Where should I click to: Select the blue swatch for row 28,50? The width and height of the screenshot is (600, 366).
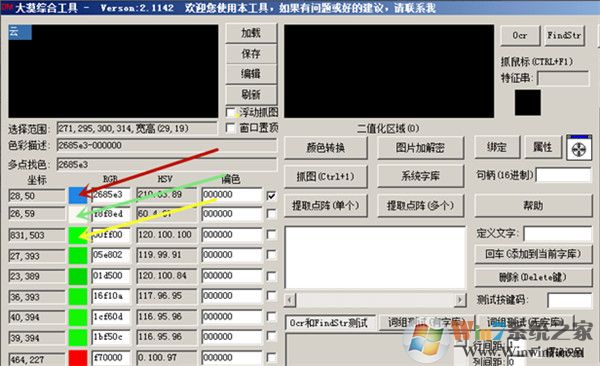click(78, 195)
